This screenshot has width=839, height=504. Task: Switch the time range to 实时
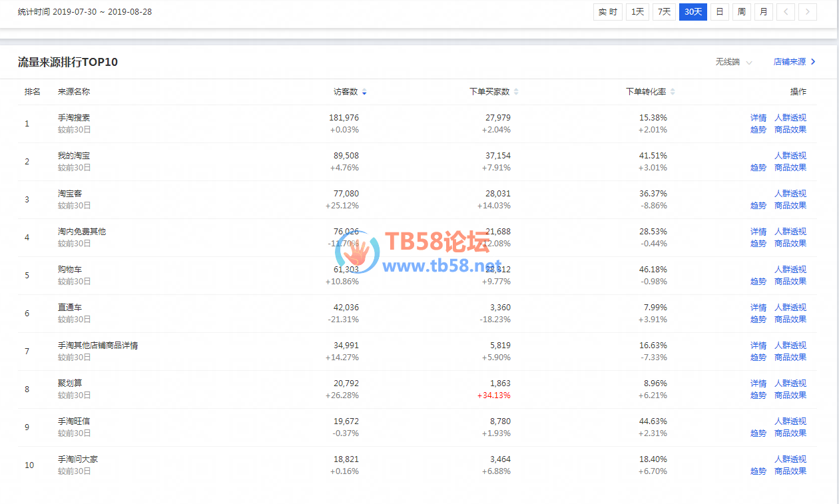click(607, 11)
